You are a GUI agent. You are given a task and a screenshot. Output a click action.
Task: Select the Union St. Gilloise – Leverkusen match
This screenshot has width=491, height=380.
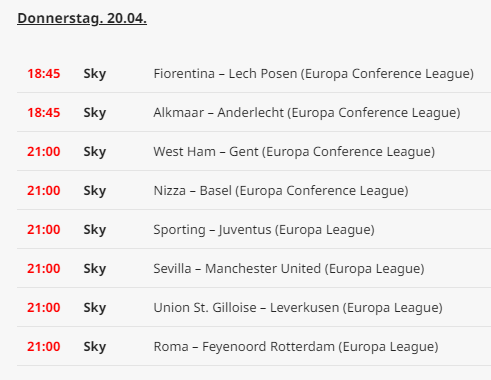point(298,308)
